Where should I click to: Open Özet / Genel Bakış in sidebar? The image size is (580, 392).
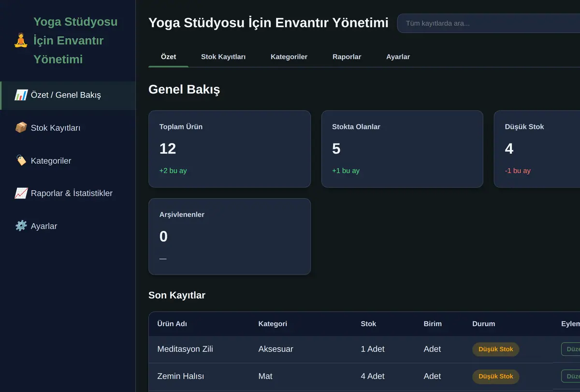pyautogui.click(x=68, y=96)
